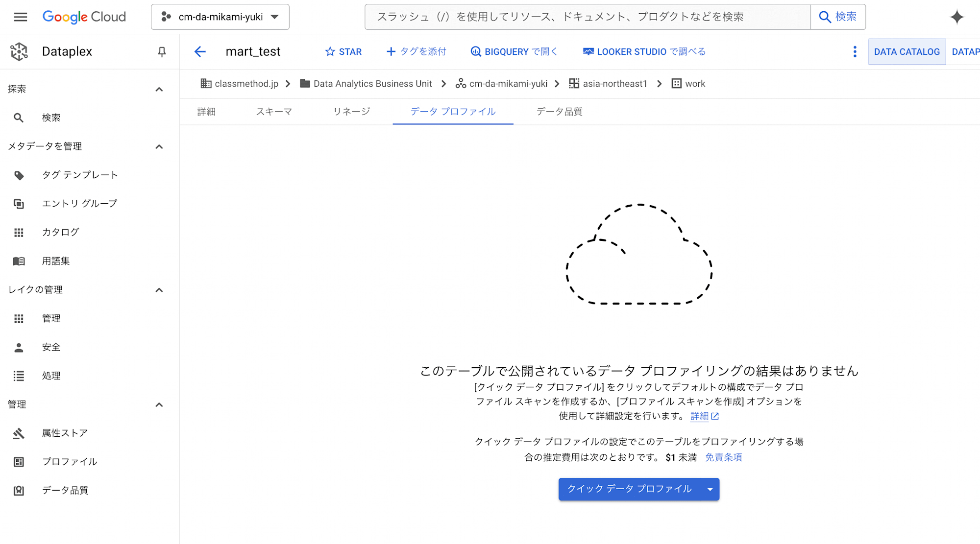Click the BIGQUERY open icon

coord(474,51)
